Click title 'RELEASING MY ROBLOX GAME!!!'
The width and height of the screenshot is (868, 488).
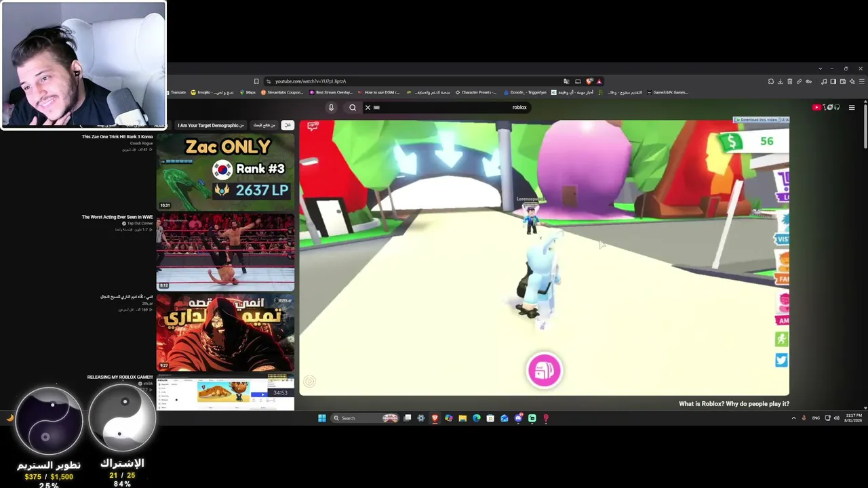tap(120, 377)
